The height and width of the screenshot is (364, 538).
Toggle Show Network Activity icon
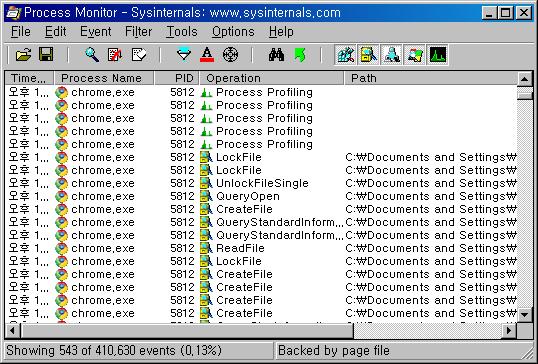(x=391, y=55)
